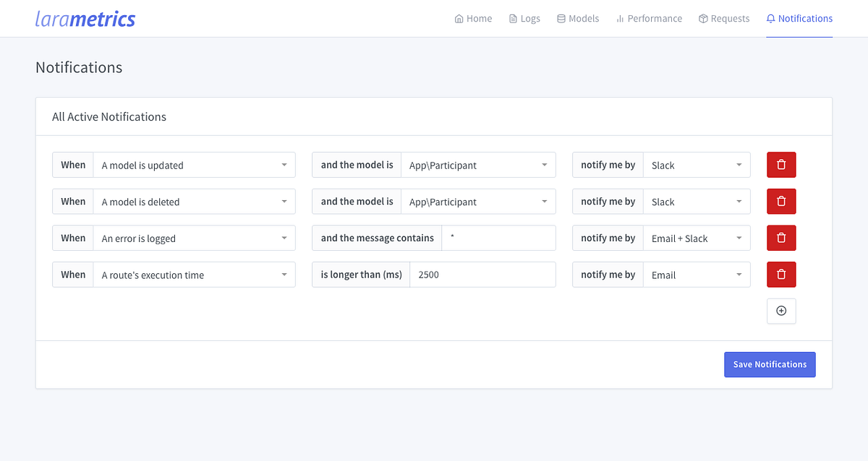Screen dimensions: 868x461
Task: Delete the 'A model is updated' notification rule
Action: (781, 165)
